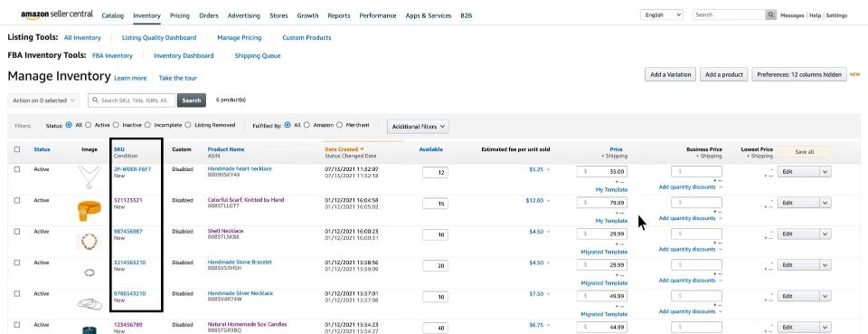Open the Settings link in header
The image size is (868, 334).
(836, 15)
